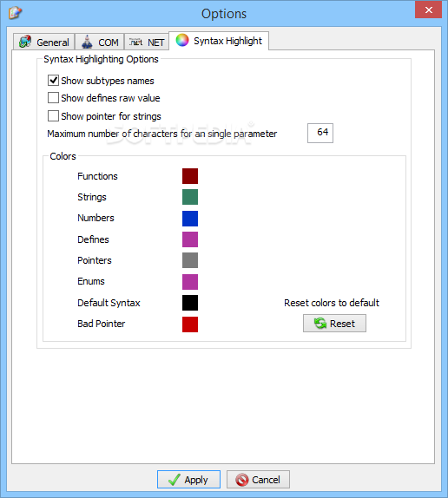This screenshot has height=498, width=448.
Task: Click the 'Default Syntax' label
Action: 109,303
